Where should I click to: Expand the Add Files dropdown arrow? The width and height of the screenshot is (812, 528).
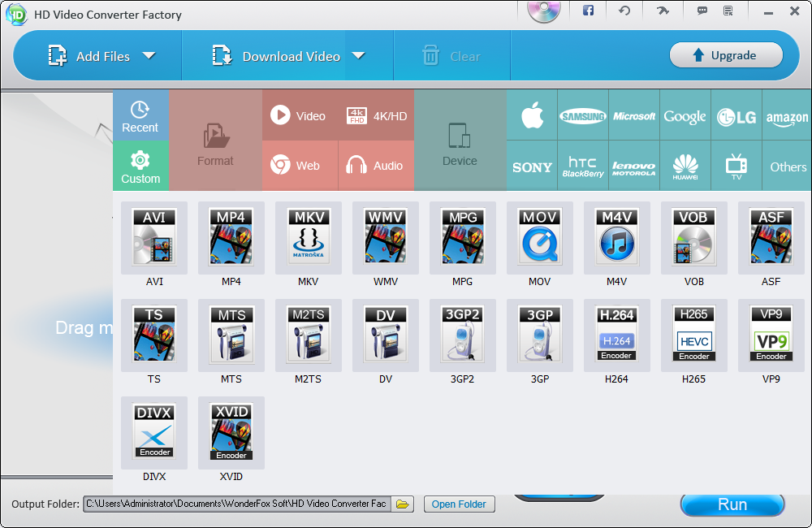[149, 56]
